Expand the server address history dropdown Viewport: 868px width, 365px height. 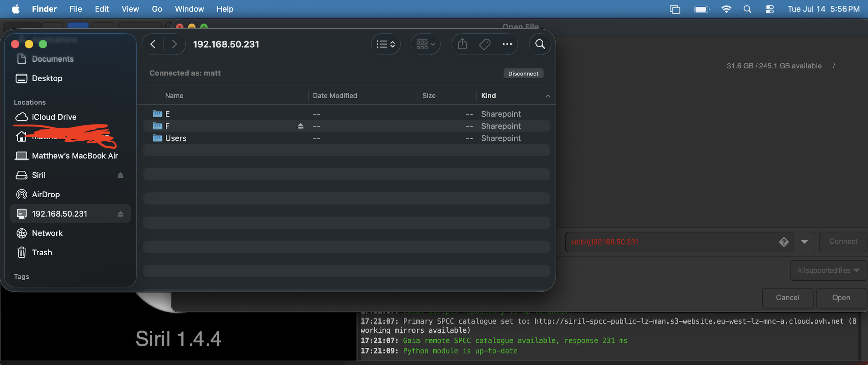coord(805,242)
